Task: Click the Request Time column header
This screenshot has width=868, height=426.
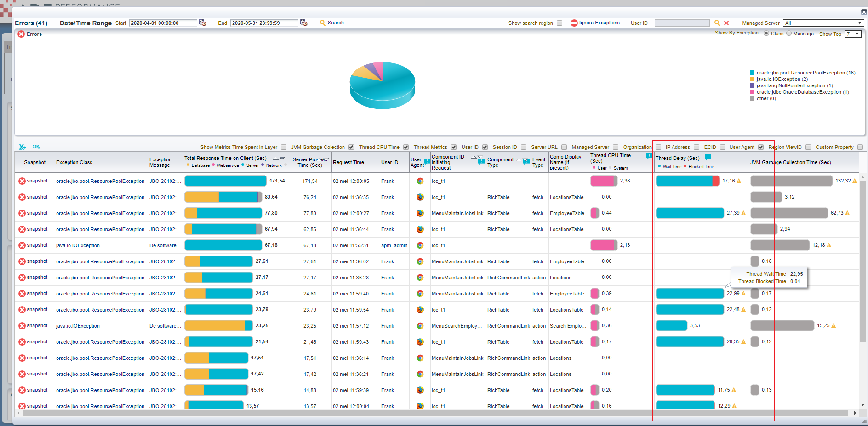Action: [x=348, y=162]
